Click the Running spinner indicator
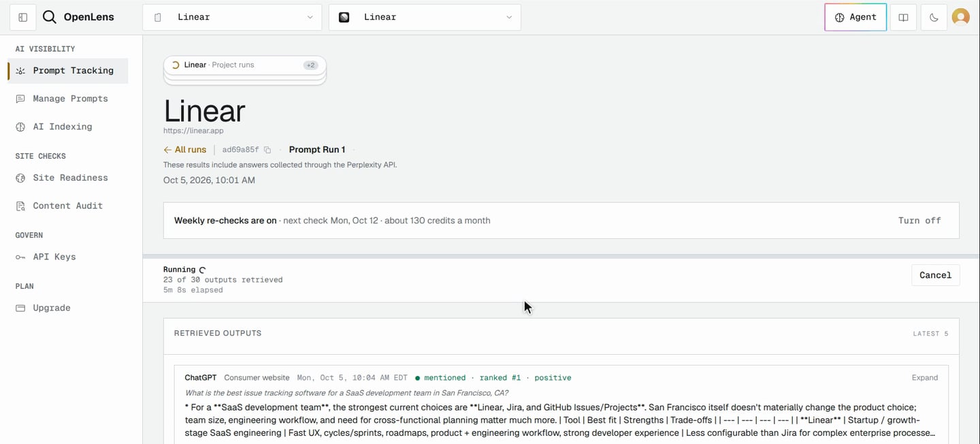The image size is (980, 444). point(202,270)
